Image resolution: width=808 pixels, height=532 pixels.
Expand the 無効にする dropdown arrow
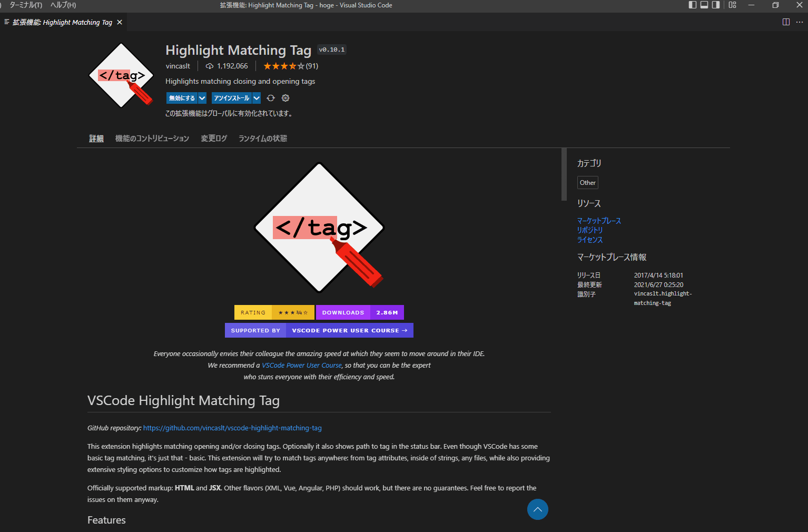click(202, 98)
